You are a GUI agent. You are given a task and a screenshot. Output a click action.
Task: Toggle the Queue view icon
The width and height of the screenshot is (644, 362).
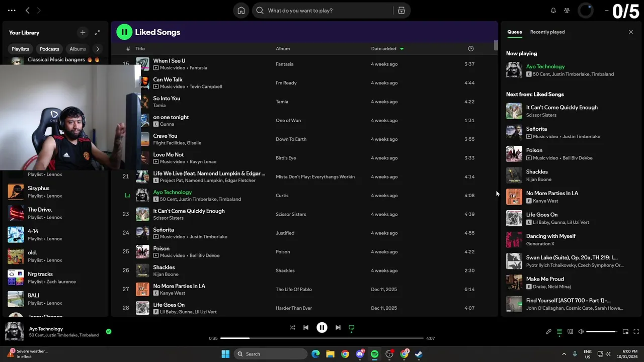(x=559, y=332)
